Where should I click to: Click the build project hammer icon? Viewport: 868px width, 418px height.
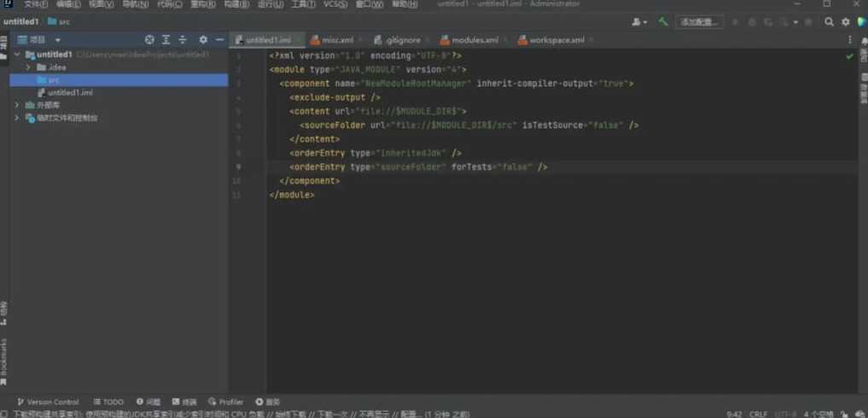click(x=662, y=22)
